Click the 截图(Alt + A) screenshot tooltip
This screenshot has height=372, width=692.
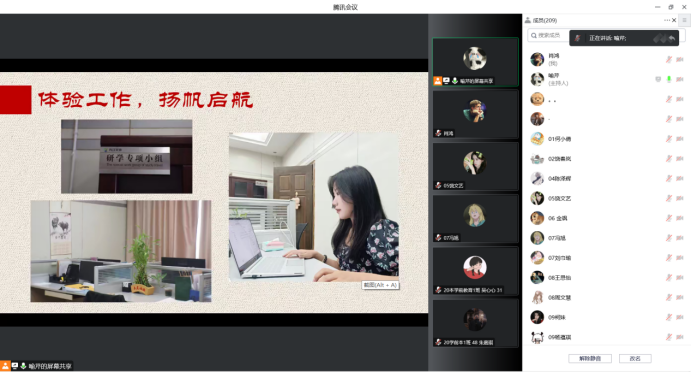380,285
